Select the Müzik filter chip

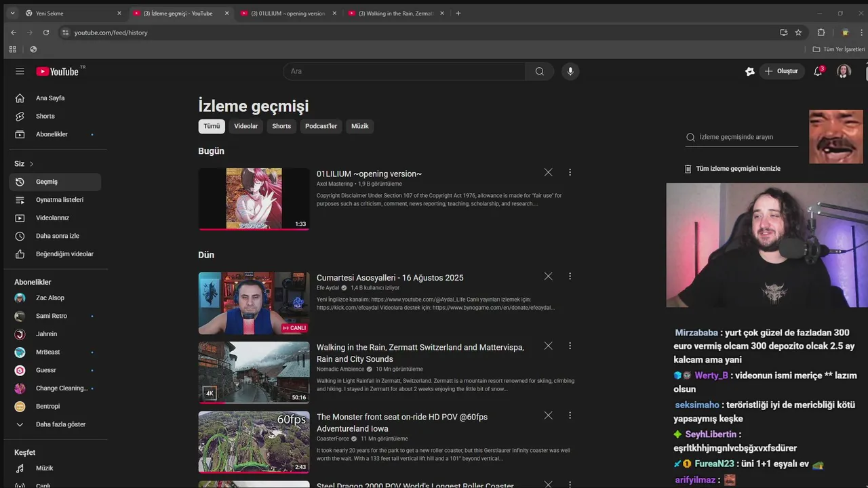[x=360, y=126]
